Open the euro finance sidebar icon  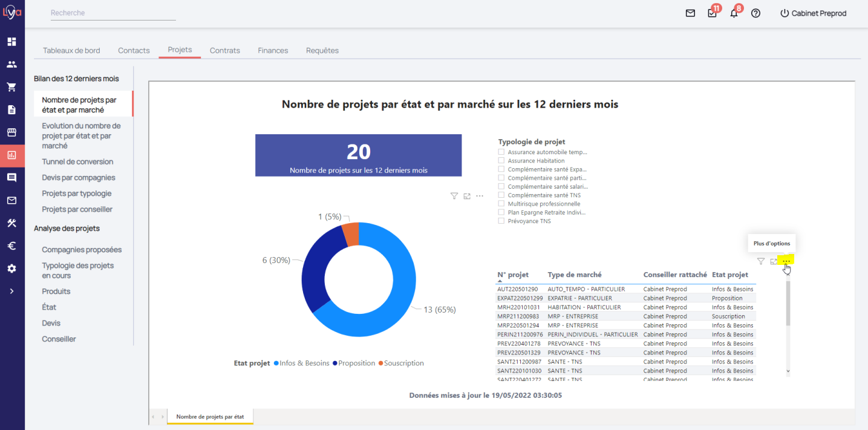[x=11, y=246]
